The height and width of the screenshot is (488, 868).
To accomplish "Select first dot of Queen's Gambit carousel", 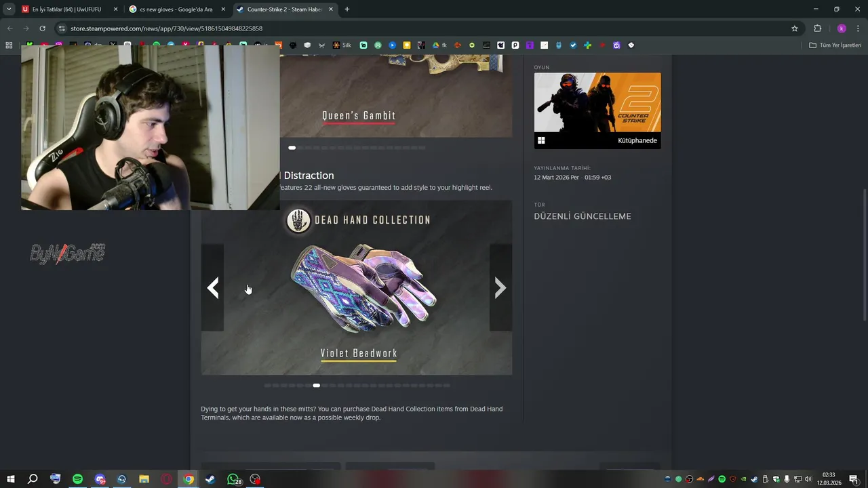I will point(292,148).
